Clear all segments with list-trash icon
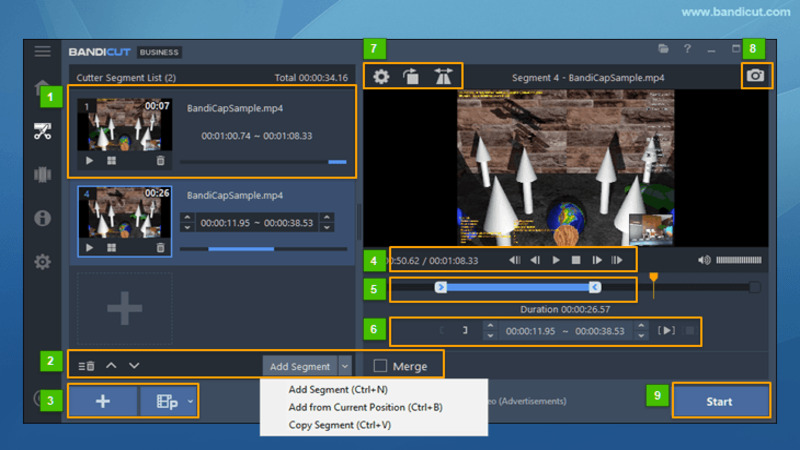800x450 pixels. tap(86, 366)
